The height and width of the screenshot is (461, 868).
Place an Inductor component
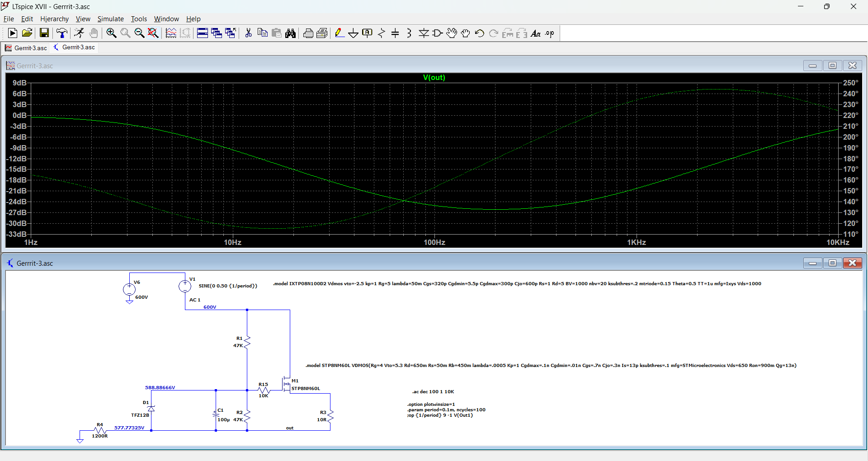tap(410, 33)
